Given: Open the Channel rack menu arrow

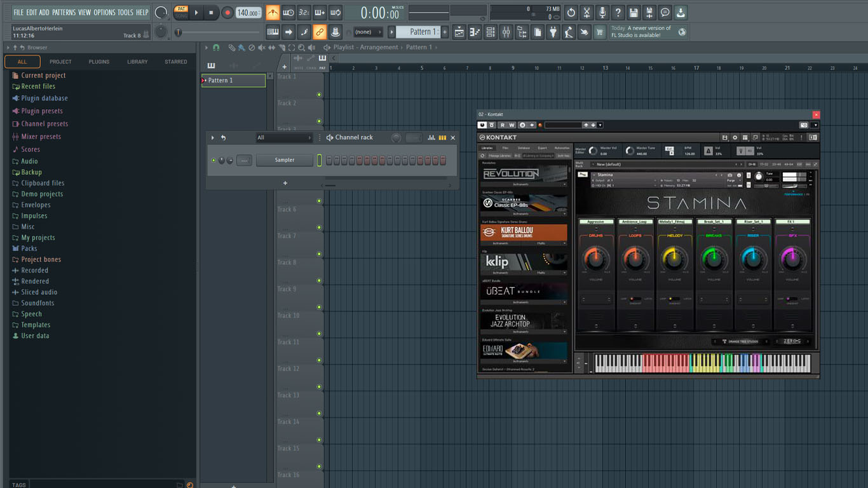Looking at the screenshot, I should 213,137.
